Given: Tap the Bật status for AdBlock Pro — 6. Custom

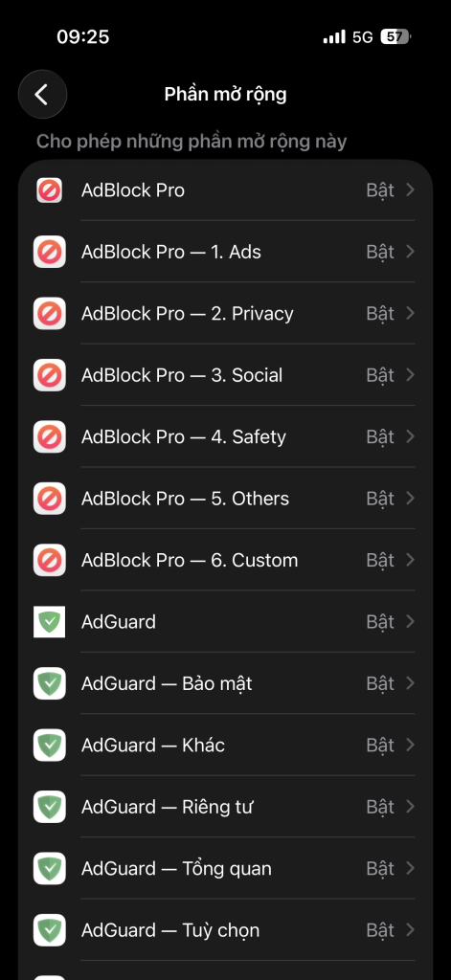Looking at the screenshot, I should [380, 560].
